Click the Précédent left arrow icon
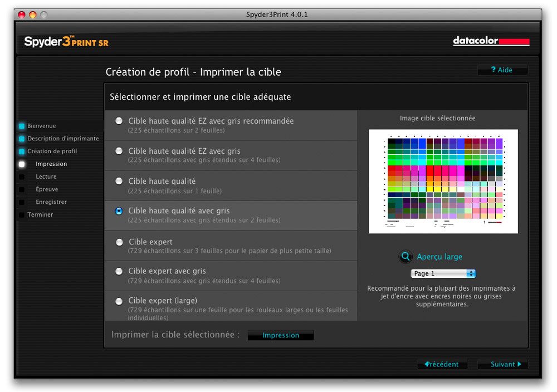The height and width of the screenshot is (392, 557). pyautogui.click(x=427, y=364)
